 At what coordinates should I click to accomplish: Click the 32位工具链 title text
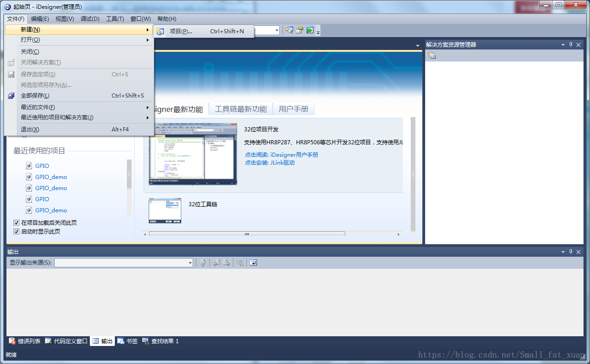point(203,204)
